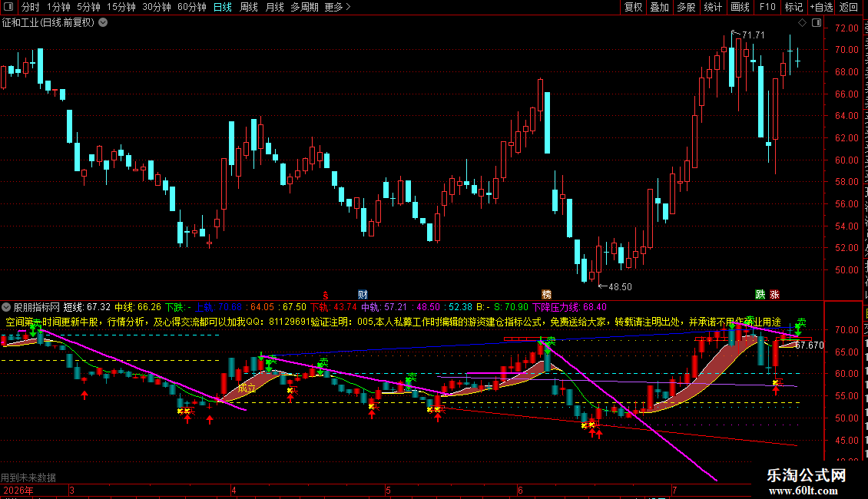Add stock via +自选 button
This screenshot has height=499, width=868.
821,7
